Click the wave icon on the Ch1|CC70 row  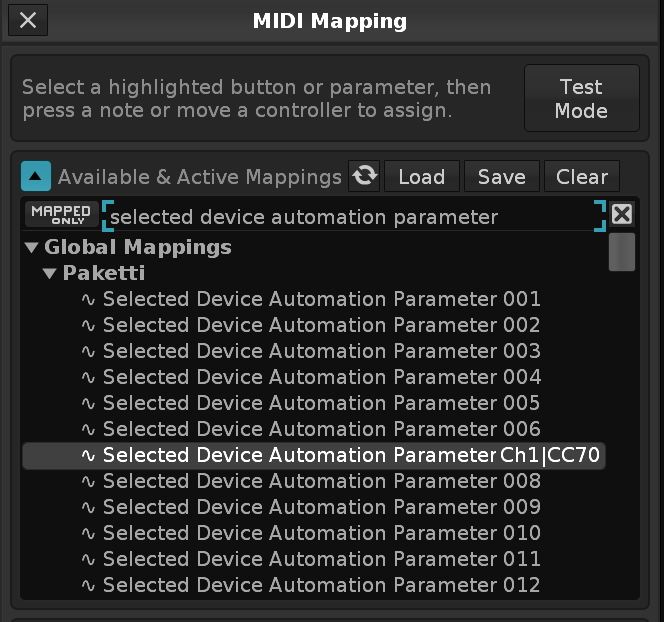click(88, 455)
